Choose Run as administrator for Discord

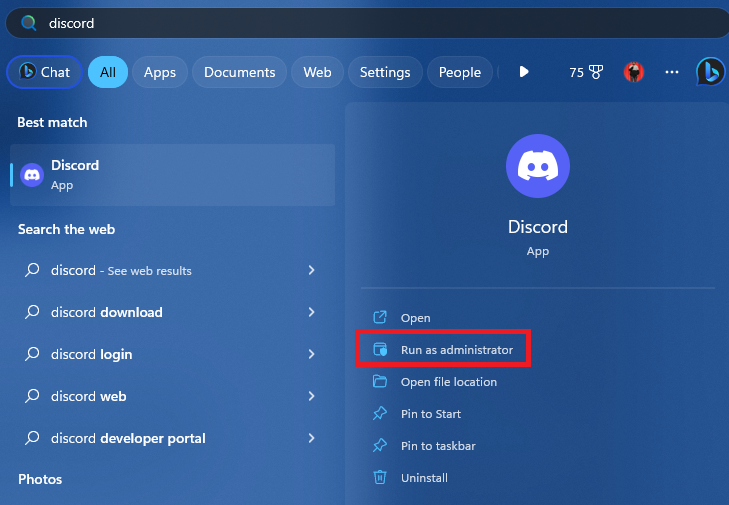(456, 350)
